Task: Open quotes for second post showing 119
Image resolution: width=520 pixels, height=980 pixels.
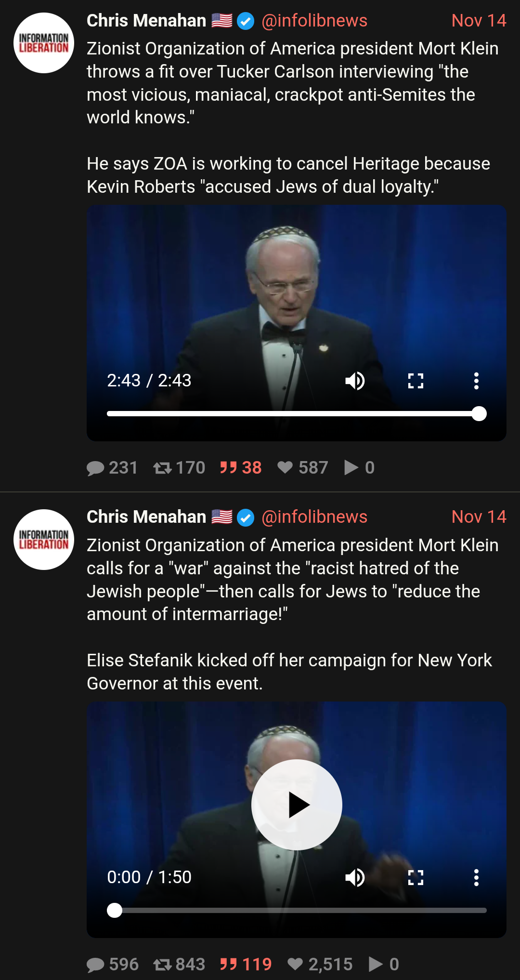Action: click(x=246, y=964)
